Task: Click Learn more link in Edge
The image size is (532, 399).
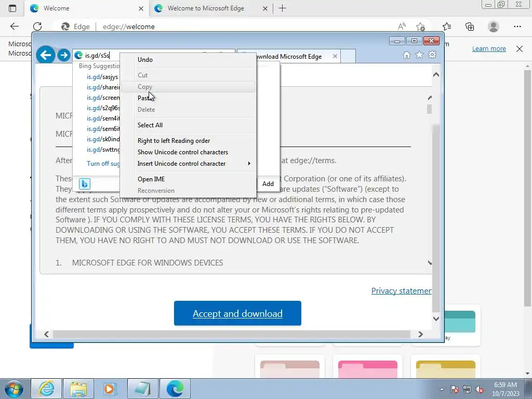Action: pyautogui.click(x=489, y=48)
